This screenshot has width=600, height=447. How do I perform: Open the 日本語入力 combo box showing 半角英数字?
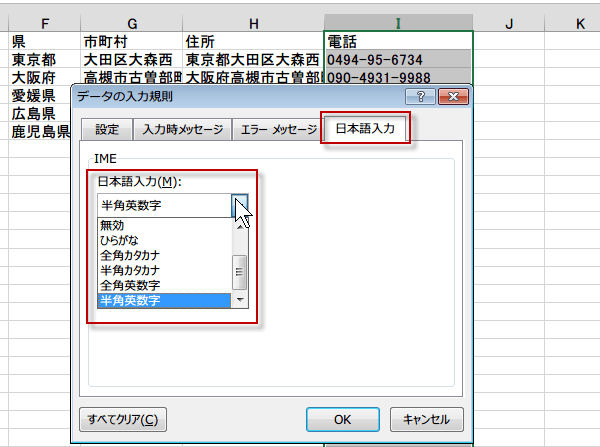click(x=173, y=206)
